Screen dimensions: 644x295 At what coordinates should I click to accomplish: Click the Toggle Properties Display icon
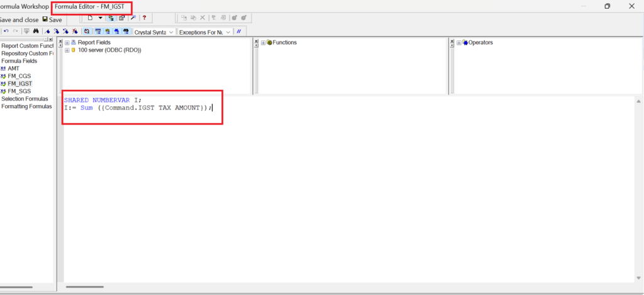click(121, 18)
